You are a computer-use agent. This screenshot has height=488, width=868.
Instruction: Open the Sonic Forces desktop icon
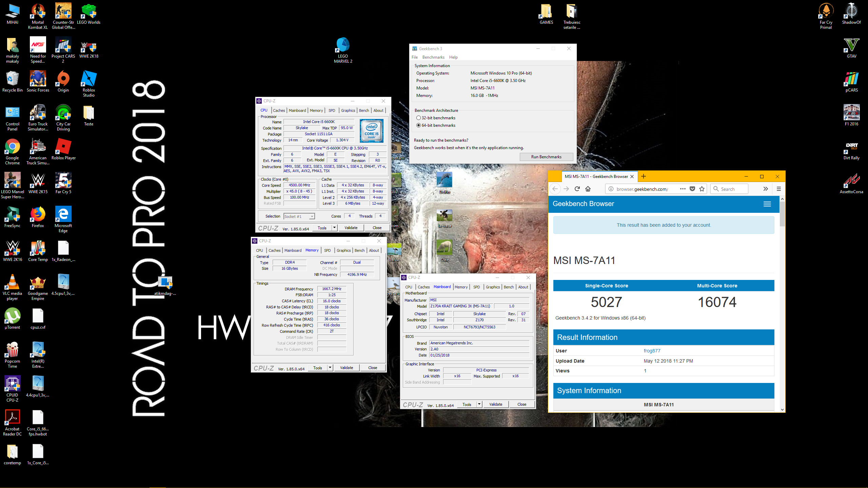click(38, 81)
